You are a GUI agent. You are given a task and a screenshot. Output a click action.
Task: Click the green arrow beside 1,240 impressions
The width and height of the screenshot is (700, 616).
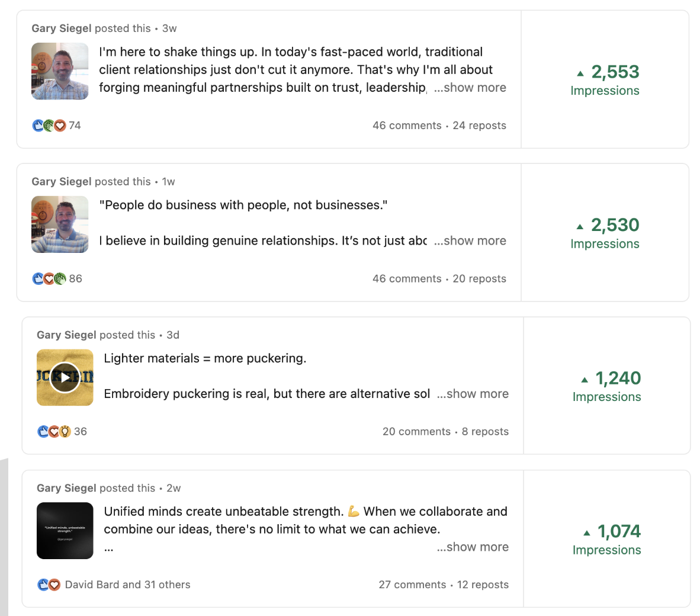click(x=585, y=380)
